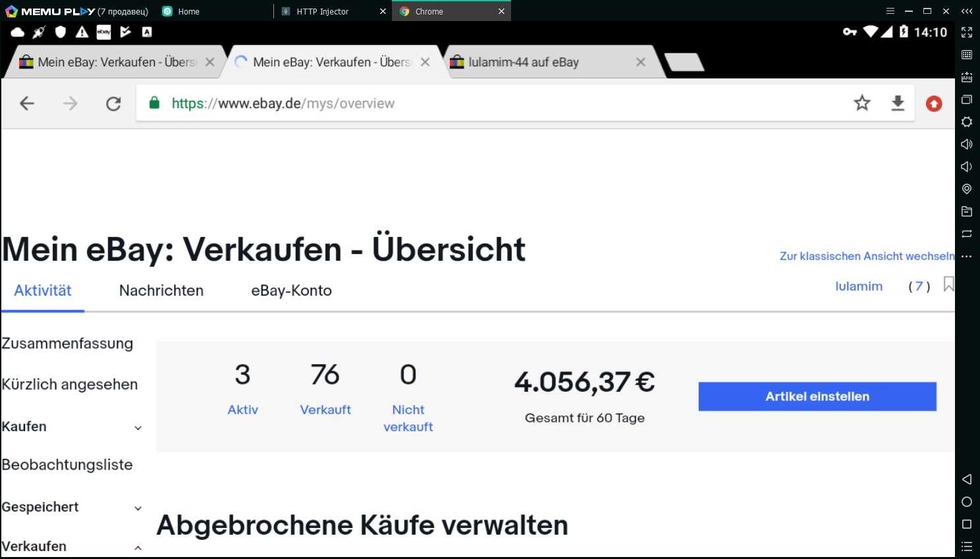Select the lulamim-44 auf eBay tab

tap(524, 62)
